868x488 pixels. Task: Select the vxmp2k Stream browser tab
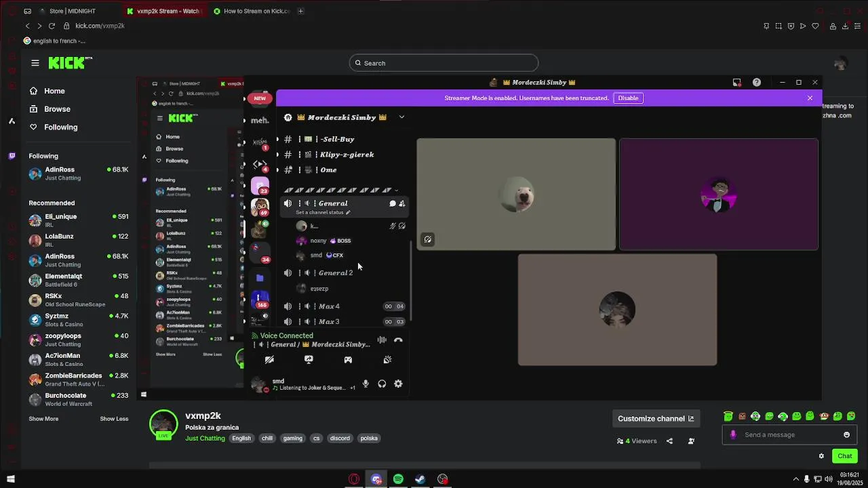click(x=165, y=11)
